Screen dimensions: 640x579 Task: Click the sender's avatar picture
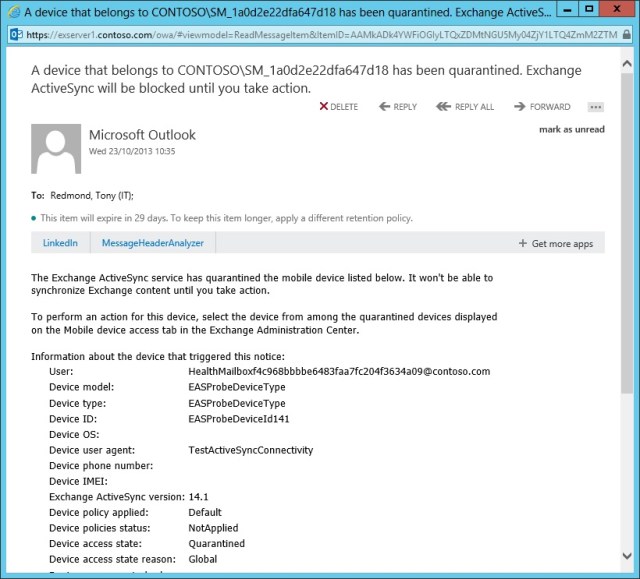click(x=56, y=149)
